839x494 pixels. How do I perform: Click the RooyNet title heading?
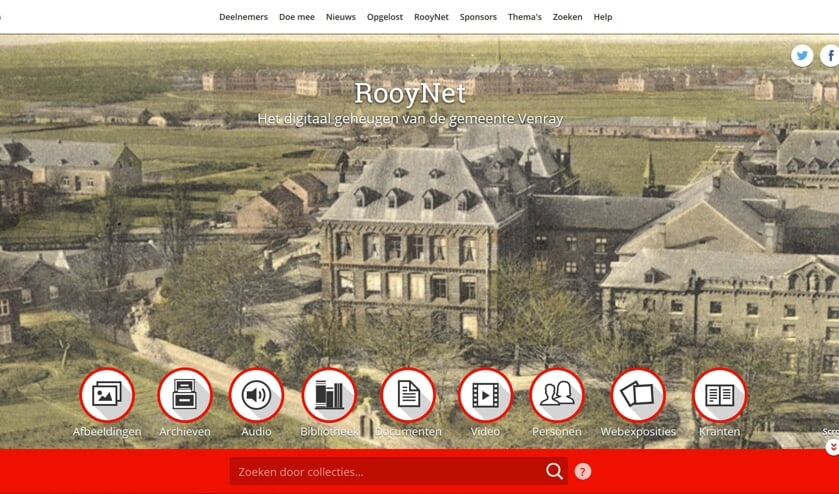coord(410,93)
